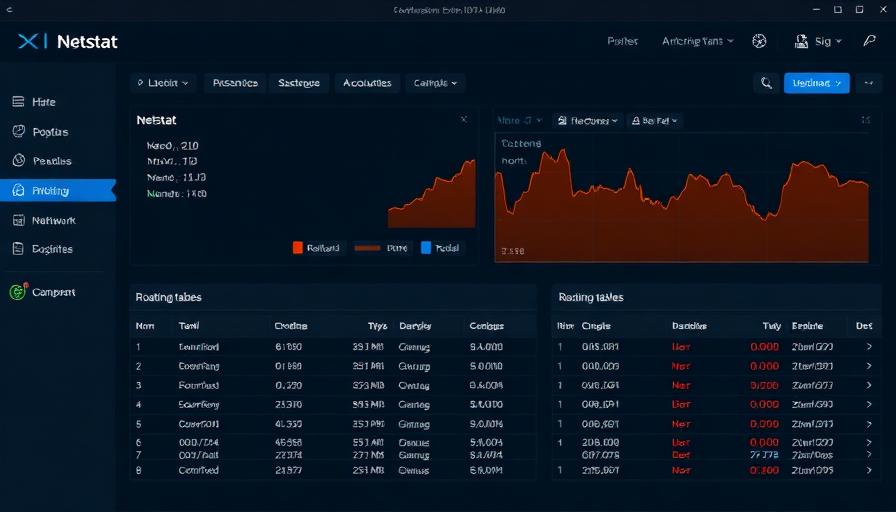Screen dimensions: 896x512
Task: Click the search magnifier icon in the toolbar
Action: point(766,83)
